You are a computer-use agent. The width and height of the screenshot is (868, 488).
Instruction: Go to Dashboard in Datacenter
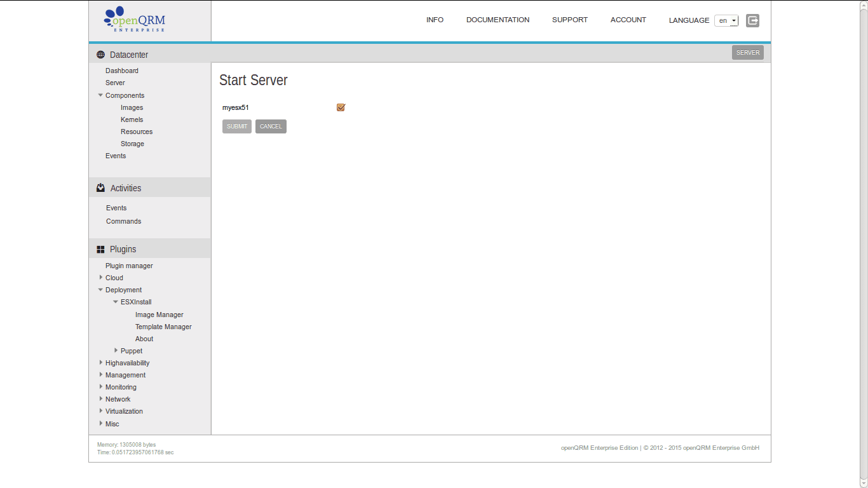tap(122, 71)
